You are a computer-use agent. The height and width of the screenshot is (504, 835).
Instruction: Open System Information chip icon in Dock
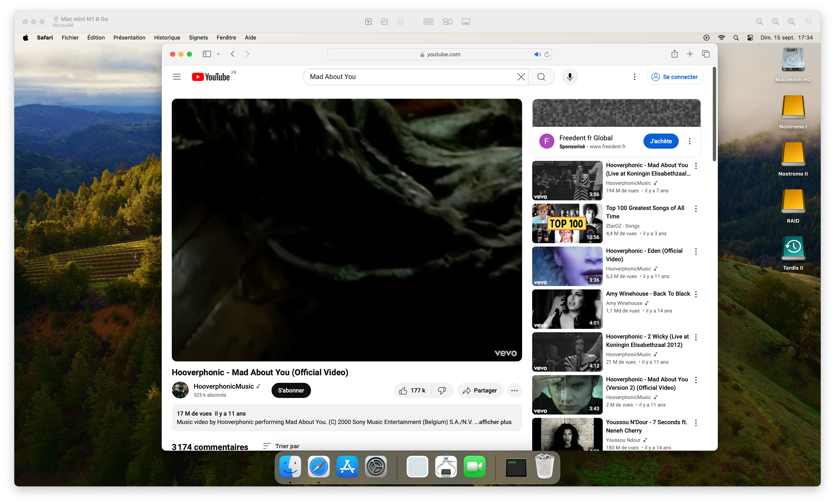coord(446,467)
